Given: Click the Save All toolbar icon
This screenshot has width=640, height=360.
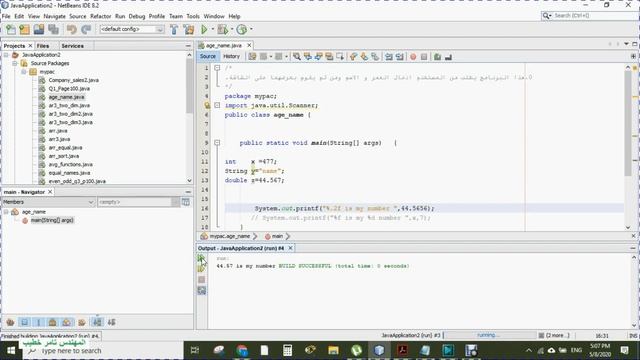Looking at the screenshot, I should [x=53, y=29].
